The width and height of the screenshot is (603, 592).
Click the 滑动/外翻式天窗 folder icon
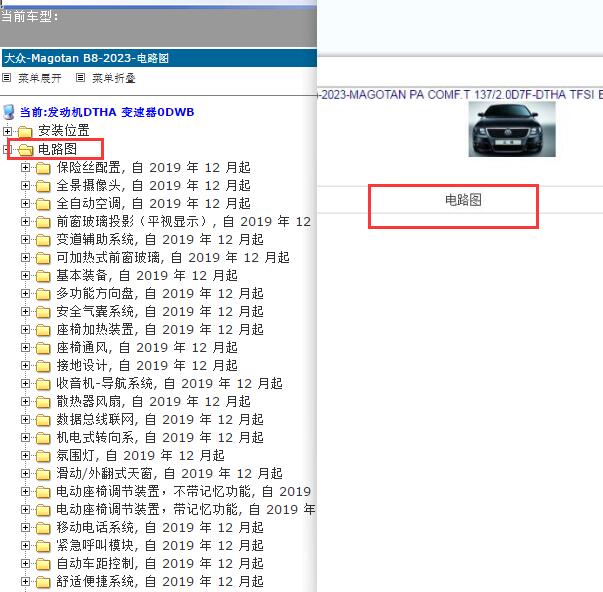[43, 474]
